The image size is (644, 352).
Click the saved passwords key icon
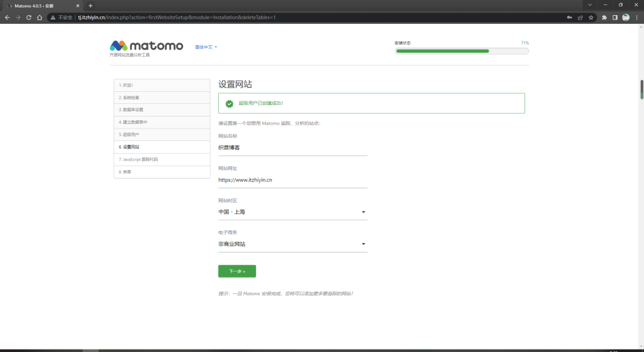pyautogui.click(x=570, y=18)
